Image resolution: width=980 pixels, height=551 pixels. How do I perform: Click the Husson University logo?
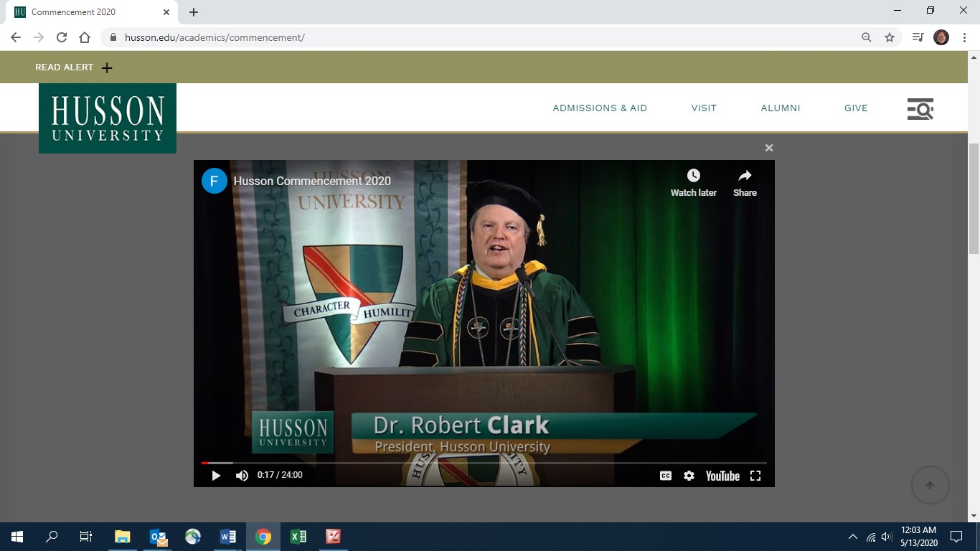108,118
